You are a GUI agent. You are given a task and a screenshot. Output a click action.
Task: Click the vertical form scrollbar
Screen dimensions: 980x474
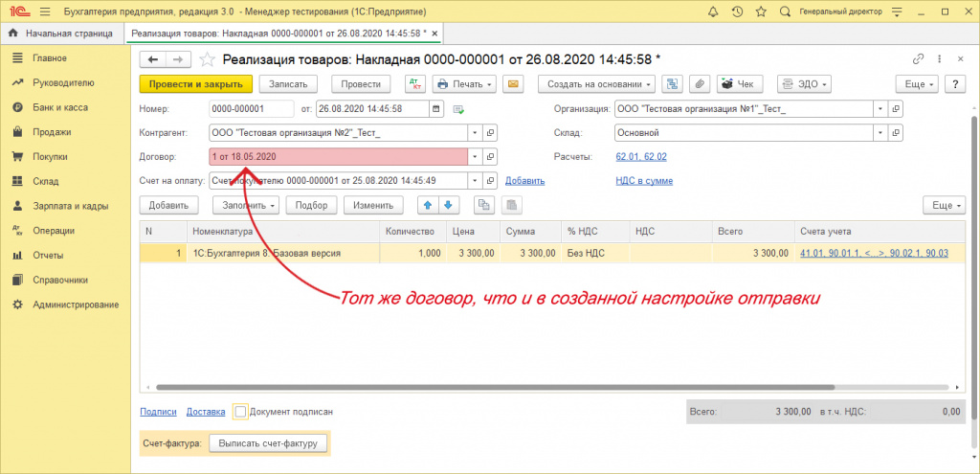(x=973, y=266)
